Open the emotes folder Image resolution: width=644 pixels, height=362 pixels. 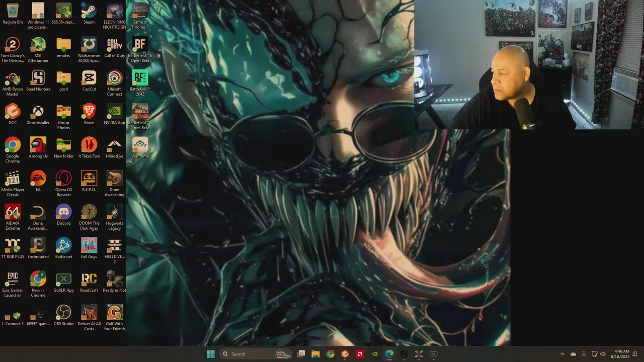click(63, 48)
